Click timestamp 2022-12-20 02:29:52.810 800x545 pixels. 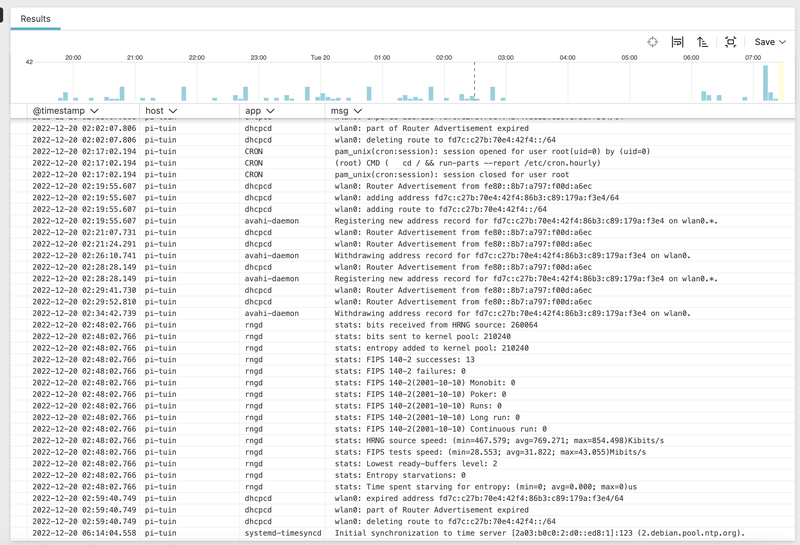pyautogui.click(x=84, y=302)
